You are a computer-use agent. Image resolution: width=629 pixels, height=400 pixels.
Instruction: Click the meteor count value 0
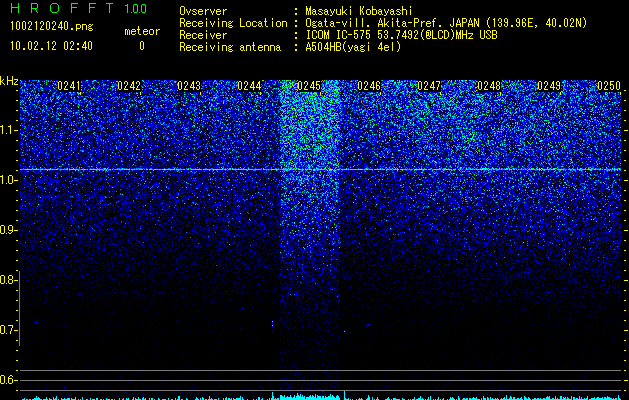(x=142, y=46)
